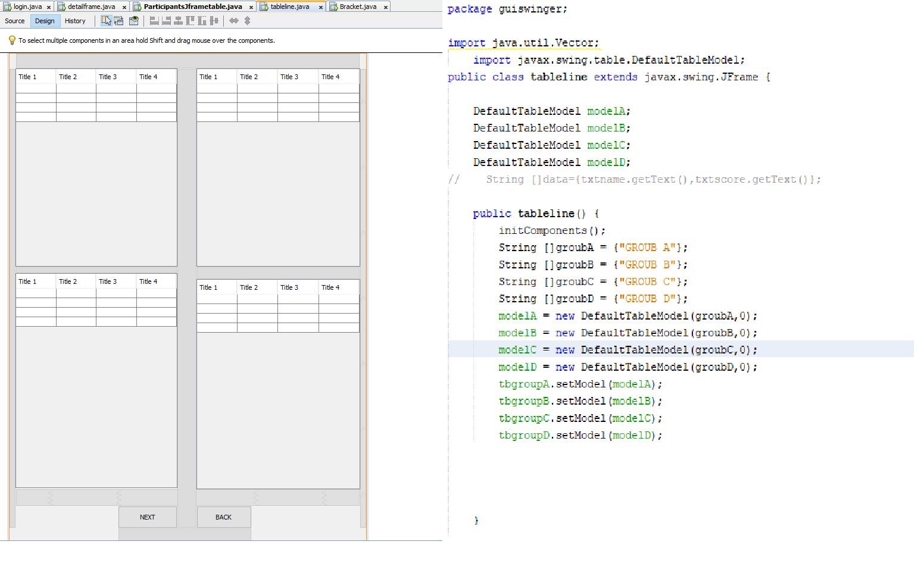Click 'DefaultTableModel modelA;' field line
This screenshot has width=924, height=582.
[552, 111]
